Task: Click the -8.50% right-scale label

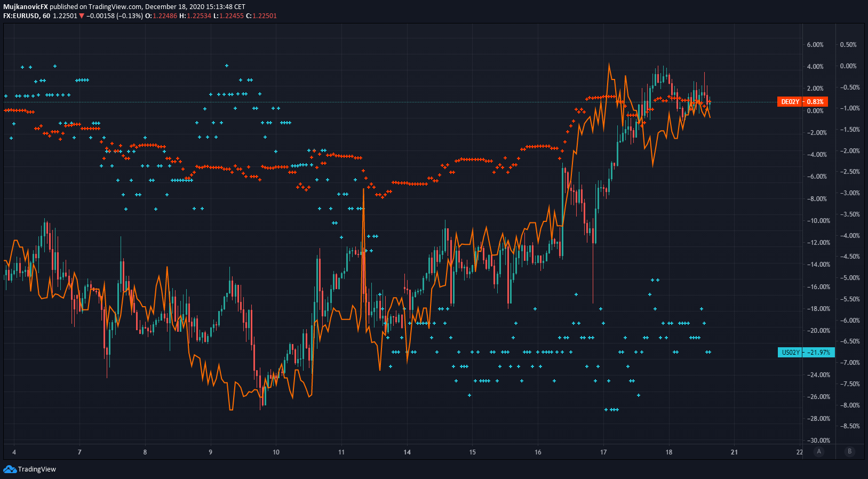Action: point(849,426)
